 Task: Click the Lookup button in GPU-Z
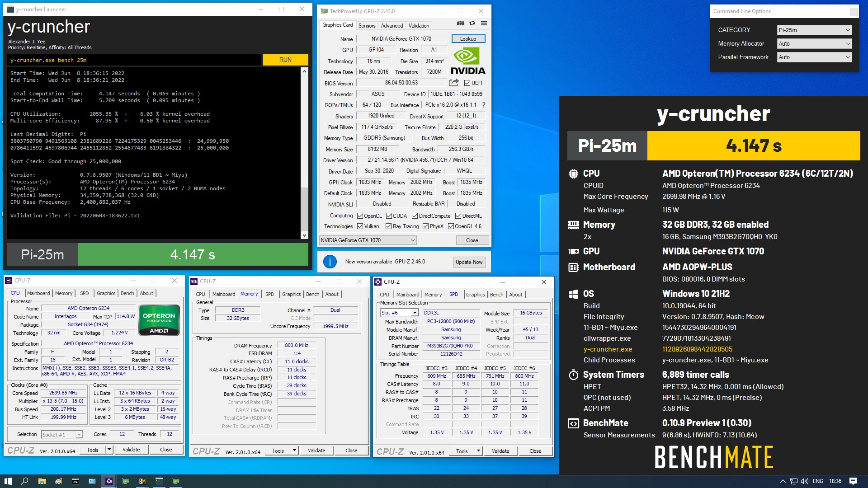tap(468, 39)
